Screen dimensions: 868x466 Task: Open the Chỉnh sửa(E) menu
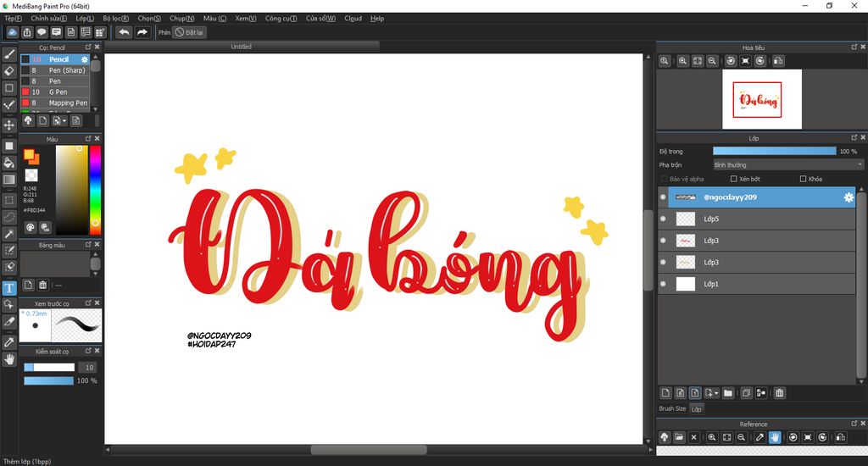tap(48, 19)
